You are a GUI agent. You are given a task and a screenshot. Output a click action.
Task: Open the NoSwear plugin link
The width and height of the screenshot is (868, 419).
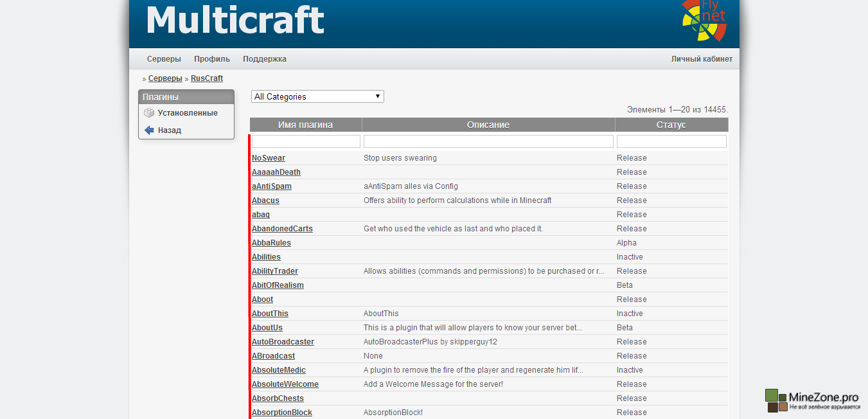(x=269, y=158)
